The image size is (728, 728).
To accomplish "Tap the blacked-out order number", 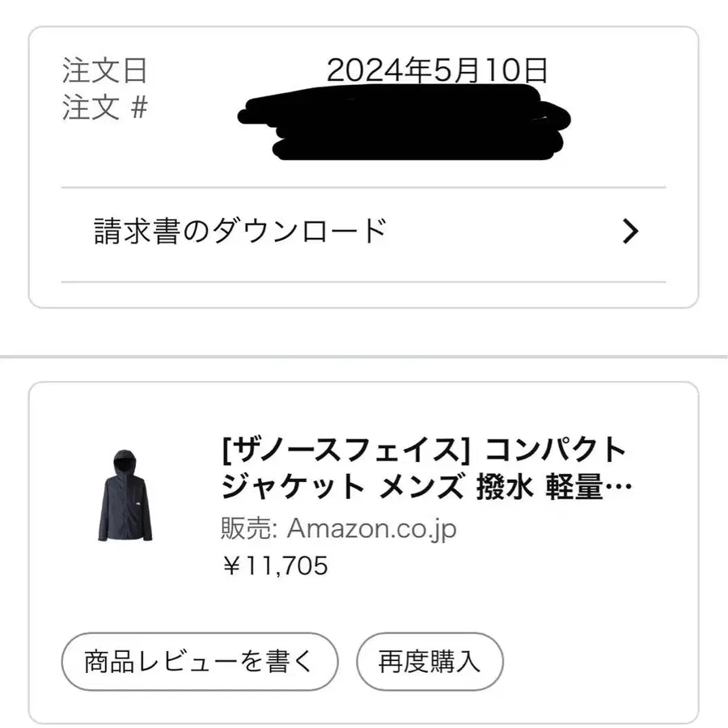I will pyautogui.click(x=404, y=125).
